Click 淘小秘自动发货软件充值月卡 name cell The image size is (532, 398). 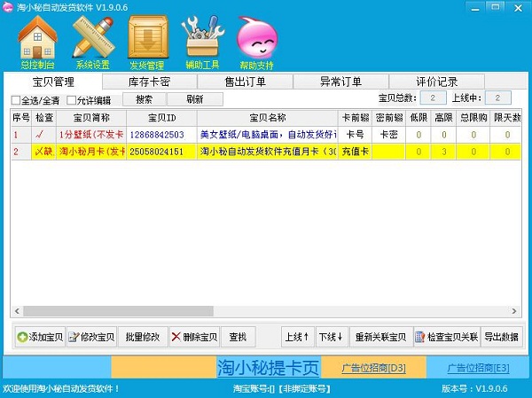click(268, 152)
